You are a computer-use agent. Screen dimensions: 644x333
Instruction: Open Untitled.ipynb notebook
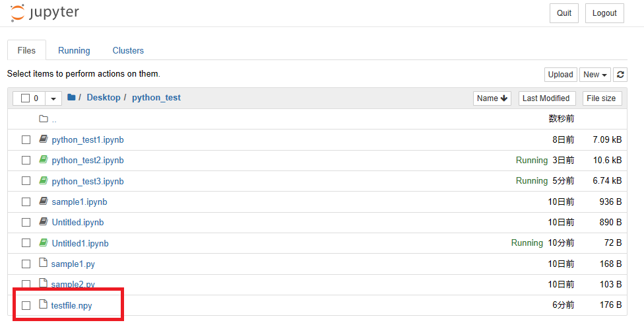78,223
